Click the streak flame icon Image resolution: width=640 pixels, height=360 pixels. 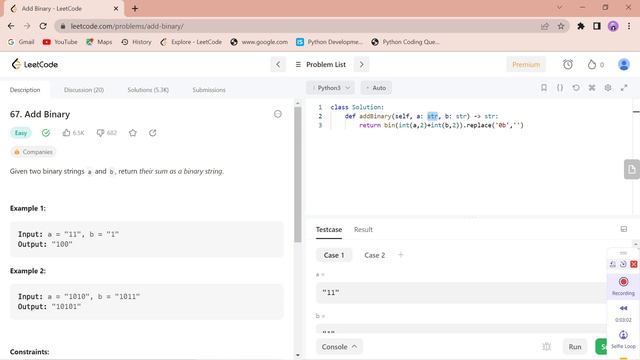591,64
